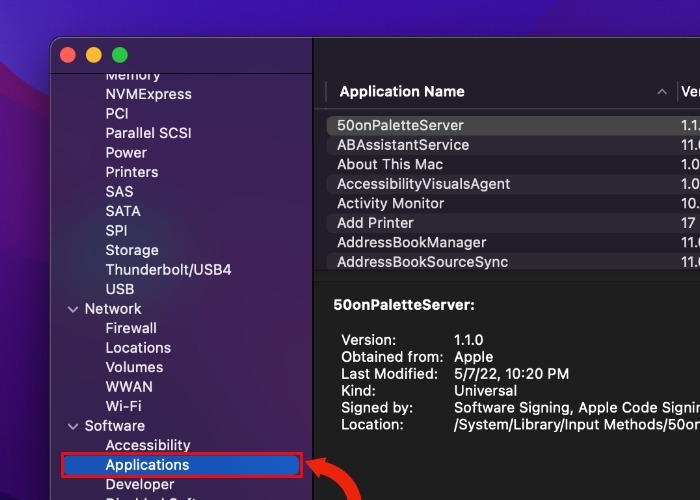Select PCI in the hardware list
The width and height of the screenshot is (700, 500).
pos(117,114)
